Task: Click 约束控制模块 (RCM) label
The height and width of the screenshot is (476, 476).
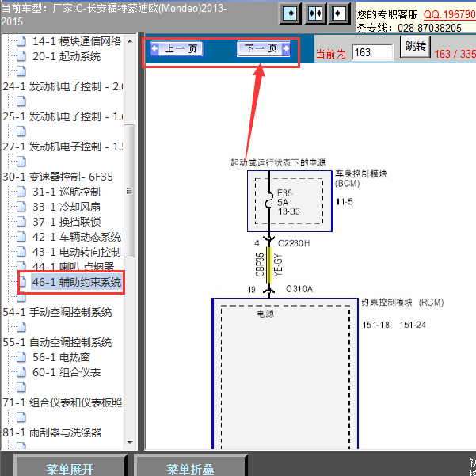Action: [402, 303]
